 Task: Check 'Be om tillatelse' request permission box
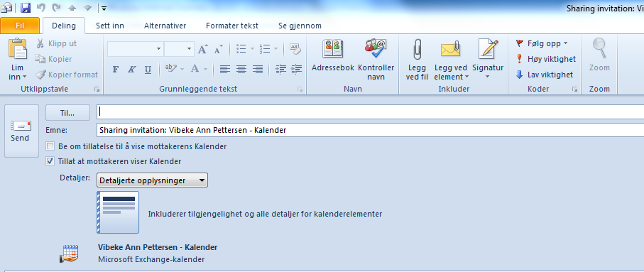(50, 146)
